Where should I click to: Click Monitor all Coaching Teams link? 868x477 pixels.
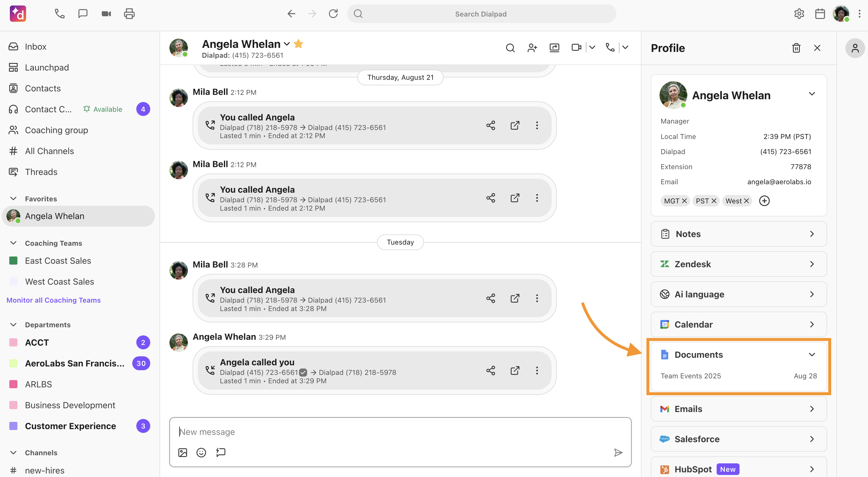tap(54, 300)
